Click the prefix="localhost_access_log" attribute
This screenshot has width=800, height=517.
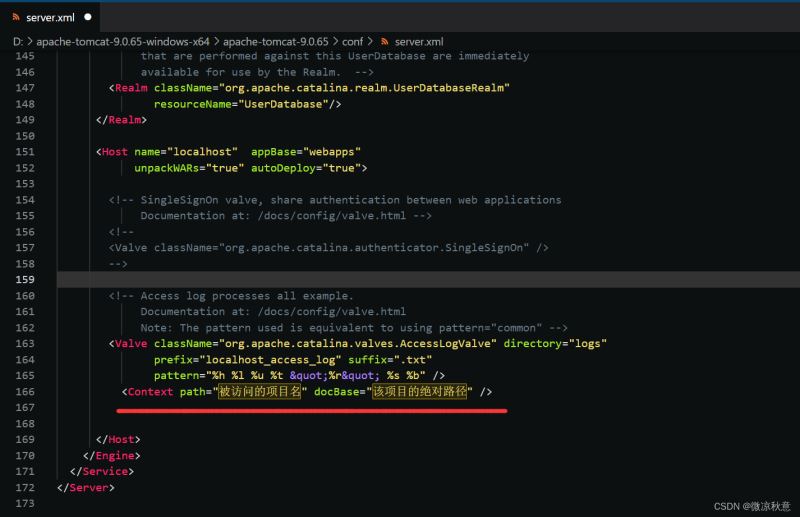coord(247,360)
